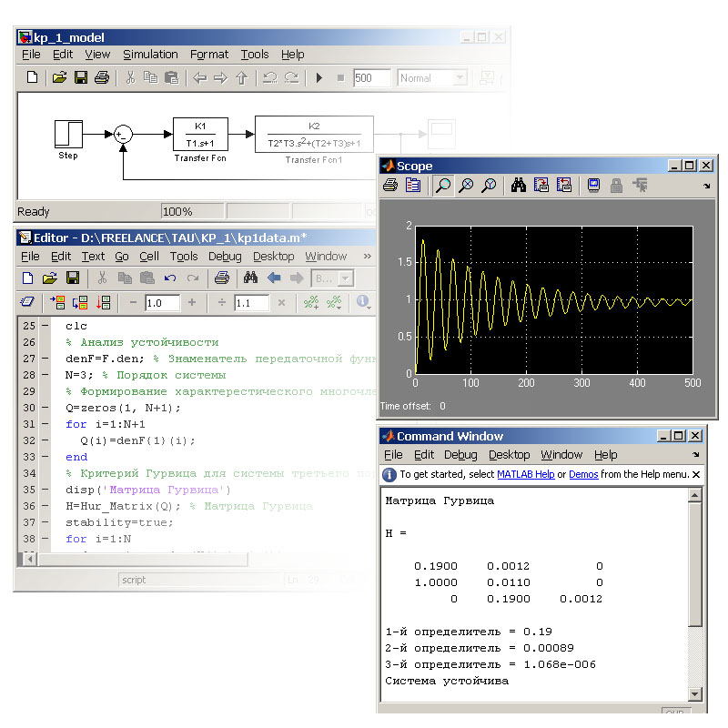This screenshot has width=728, height=728.
Task: Click the 1.1 multiply factor field
Action: tap(251, 303)
